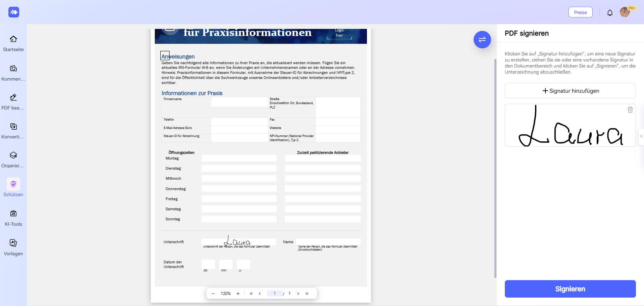The height and width of the screenshot is (306, 644).
Task: Click the Telefon input field
Action: point(239,122)
